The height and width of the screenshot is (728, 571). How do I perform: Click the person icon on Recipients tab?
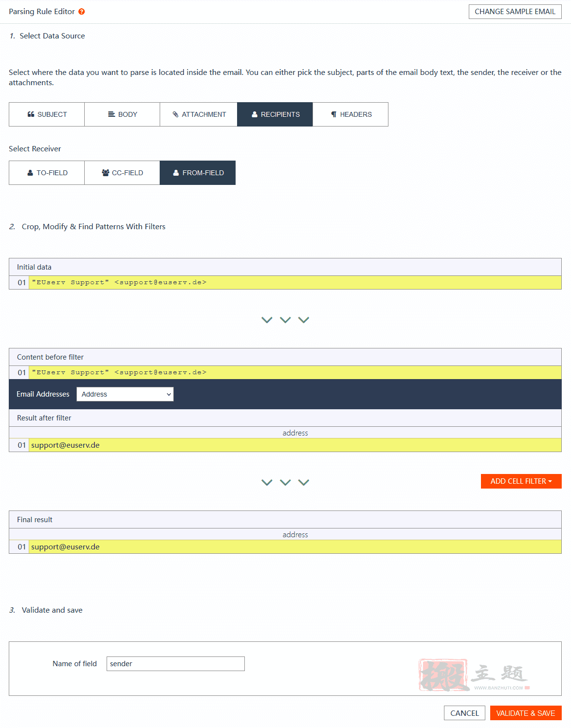tap(255, 114)
